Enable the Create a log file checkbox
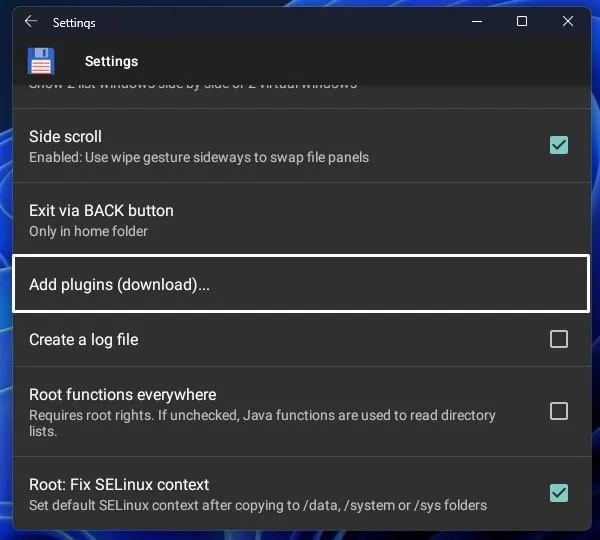Viewport: 600px width, 540px height. coord(558,339)
